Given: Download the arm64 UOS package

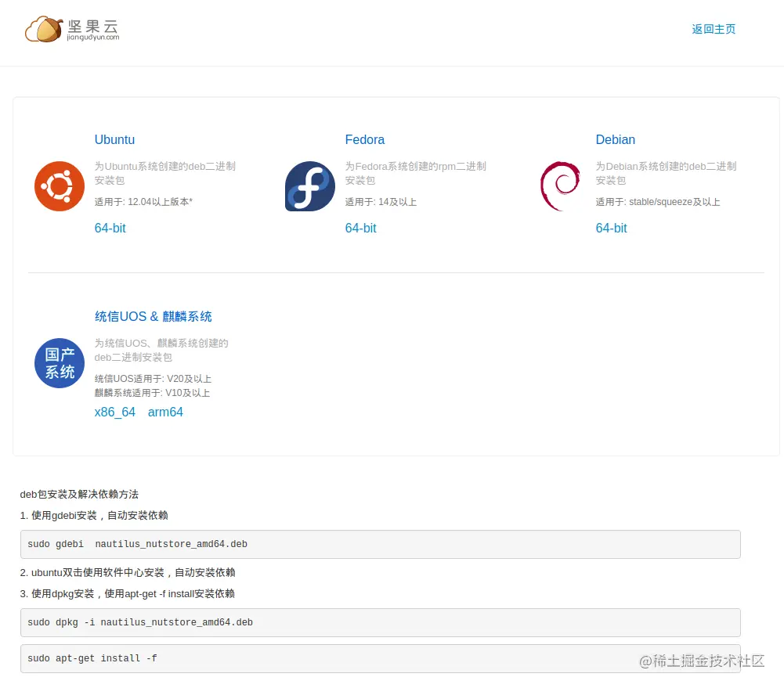Looking at the screenshot, I should click(x=165, y=412).
